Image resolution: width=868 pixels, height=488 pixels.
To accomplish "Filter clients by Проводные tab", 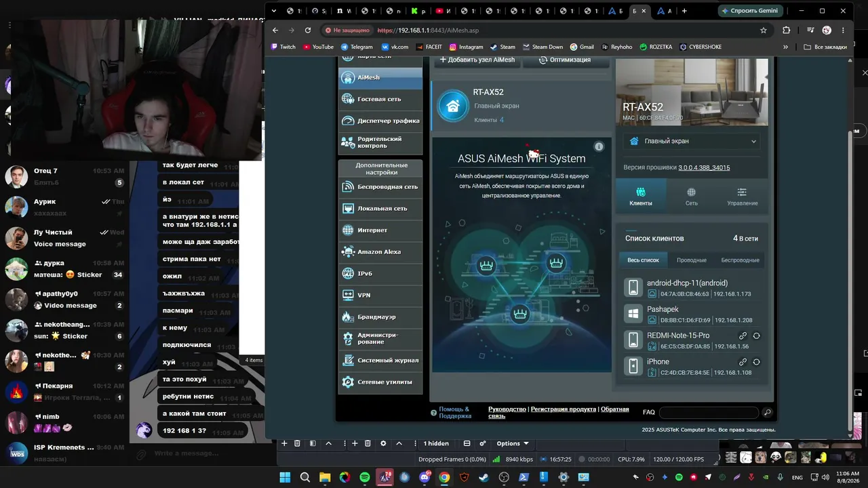I will pos(692,260).
